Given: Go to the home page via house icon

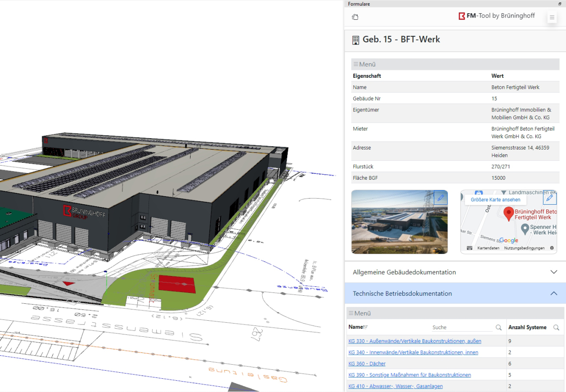Looking at the screenshot, I should [x=355, y=17].
